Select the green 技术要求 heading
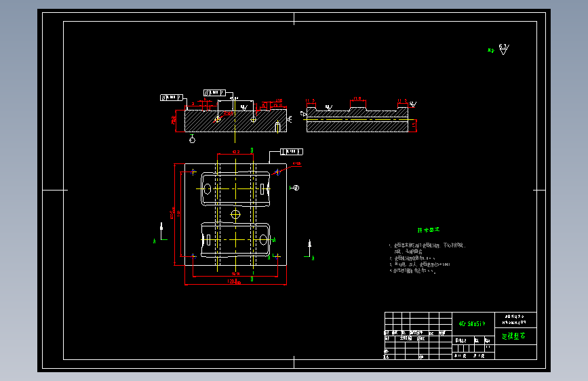Screen dimensions: 588x381 [428, 230]
